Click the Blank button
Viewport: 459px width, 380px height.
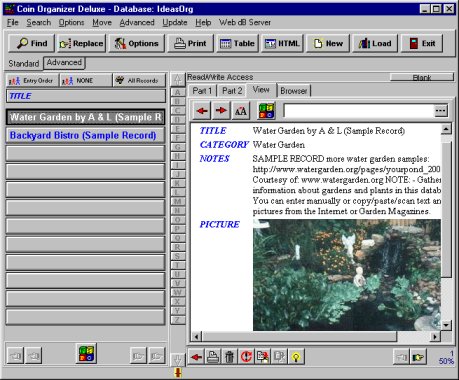pyautogui.click(x=422, y=77)
